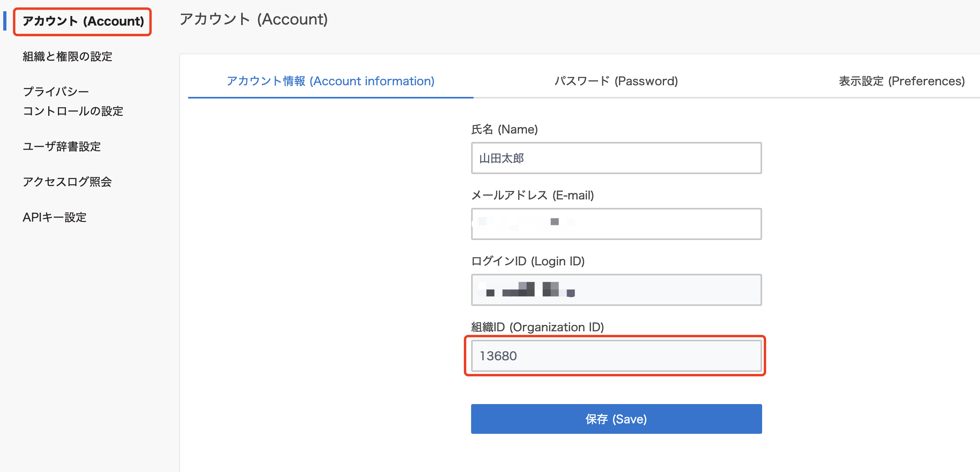The image size is (980, 472).
Task: Click the 氏名 (Name) input containing 山田太郎
Action: 616,158
